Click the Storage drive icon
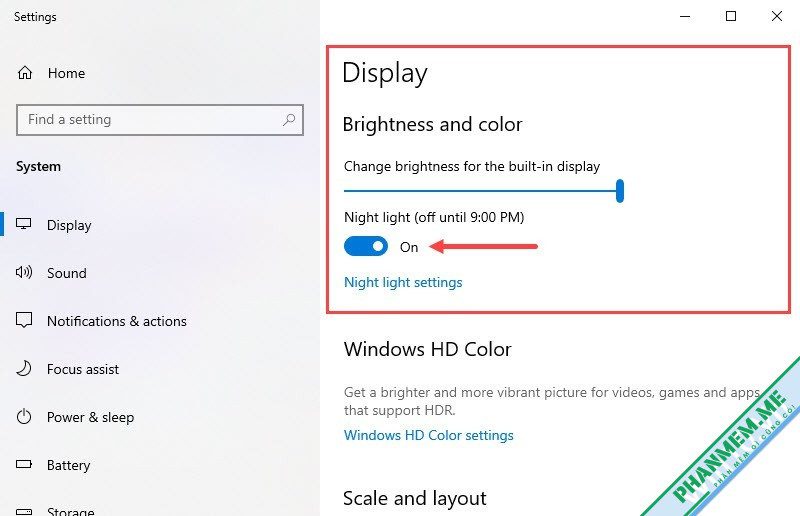800x516 pixels. tap(23, 511)
